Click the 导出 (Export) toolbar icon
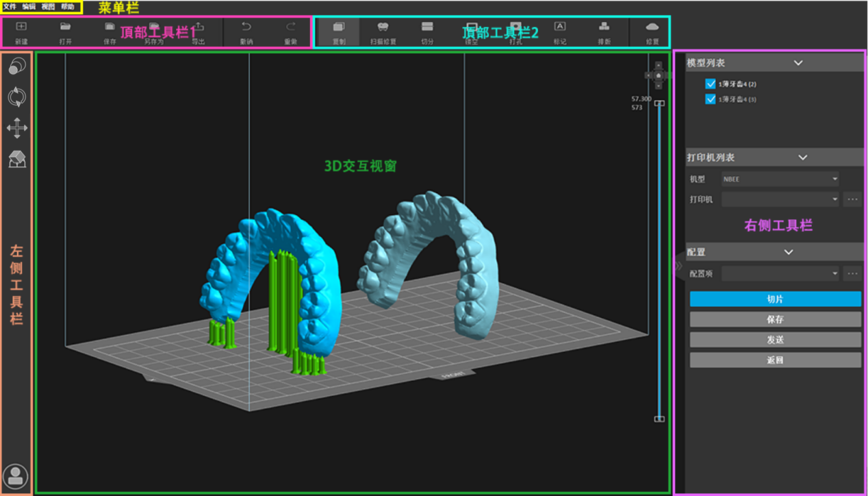Image resolution: width=868 pixels, height=496 pixels. pos(199,27)
